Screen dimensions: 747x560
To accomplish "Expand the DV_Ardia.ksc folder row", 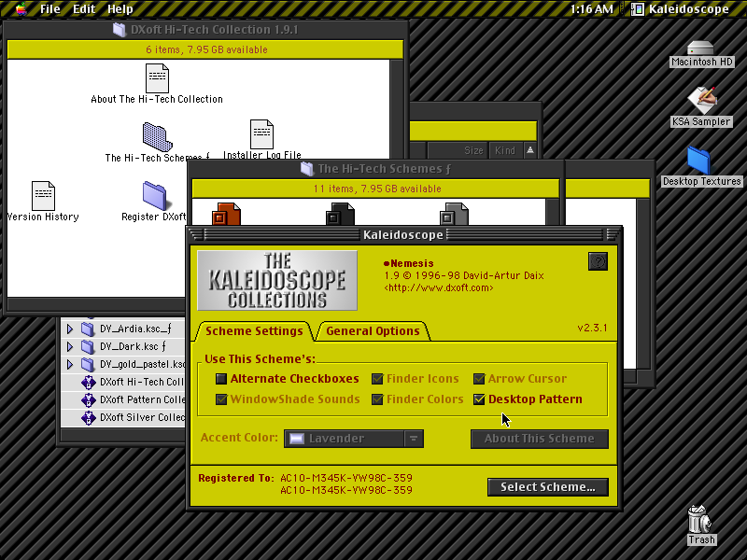I will 70,329.
